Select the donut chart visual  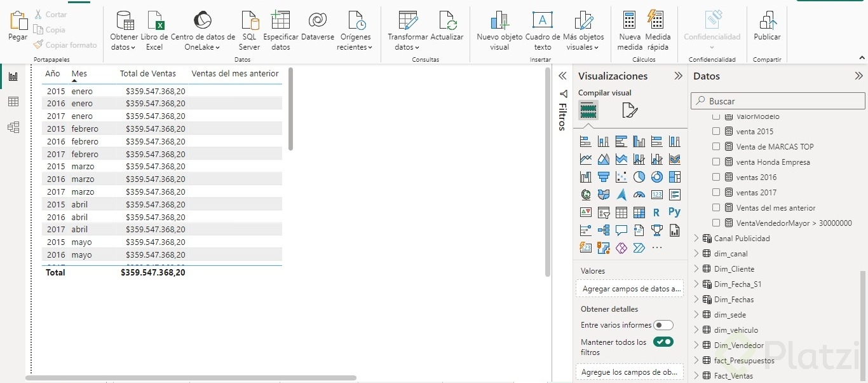tap(657, 177)
